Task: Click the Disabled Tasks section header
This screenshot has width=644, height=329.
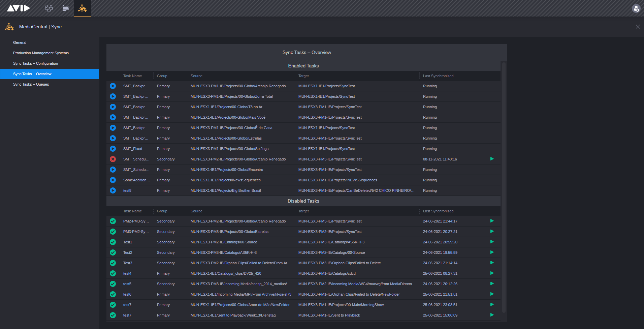Action: point(303,201)
